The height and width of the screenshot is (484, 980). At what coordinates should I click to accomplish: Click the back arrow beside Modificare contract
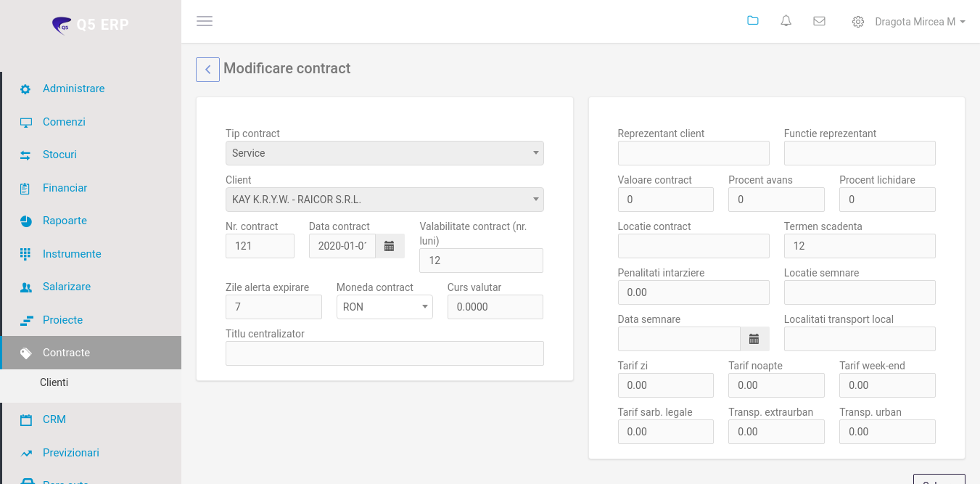tap(207, 70)
